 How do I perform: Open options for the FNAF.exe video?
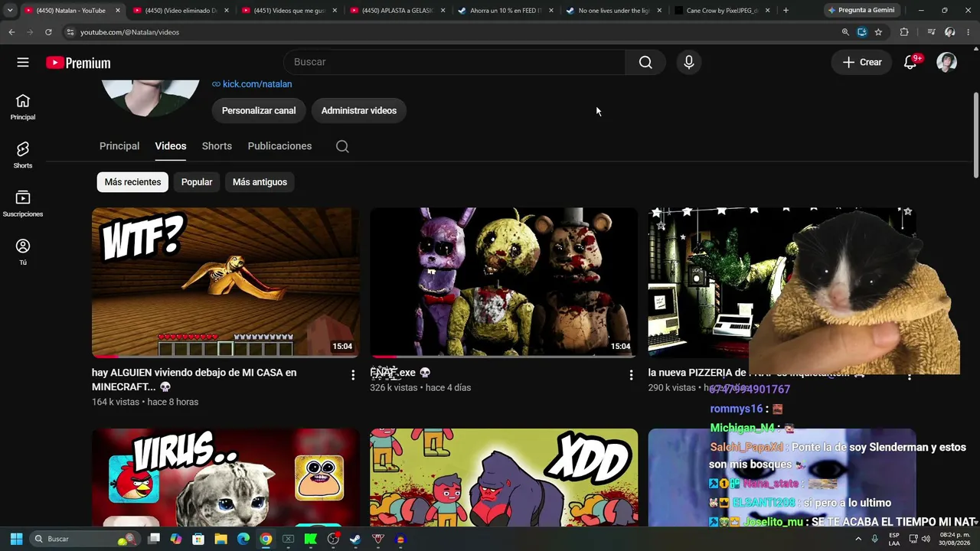(631, 375)
